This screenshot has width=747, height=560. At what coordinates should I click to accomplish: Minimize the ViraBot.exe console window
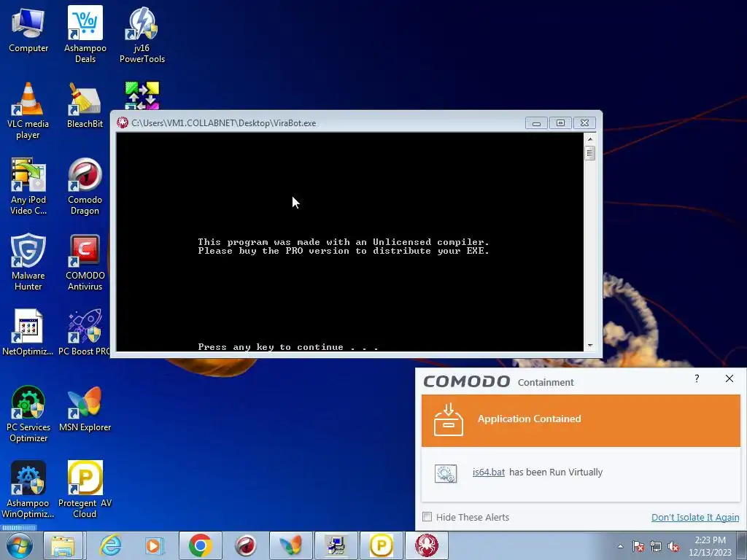[x=536, y=123]
